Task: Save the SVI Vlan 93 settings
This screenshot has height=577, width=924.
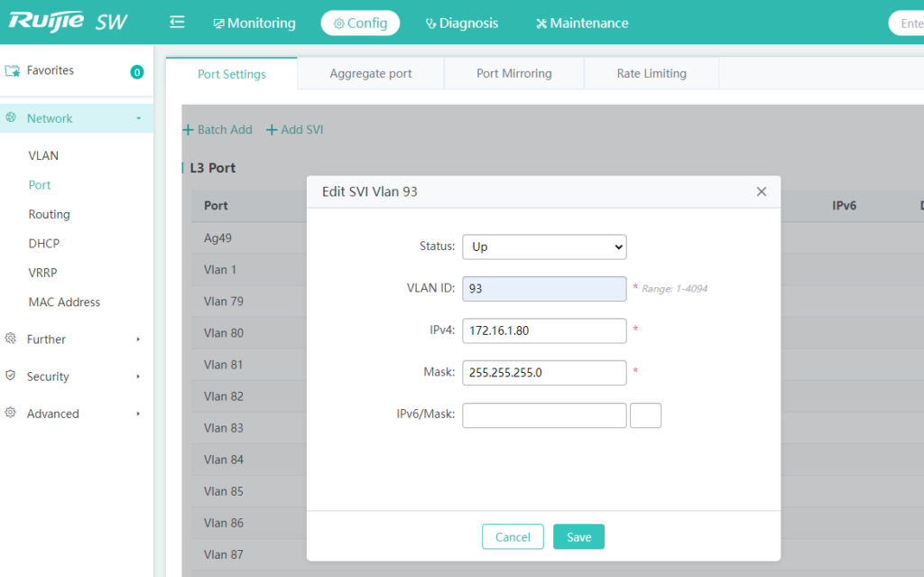Action: pyautogui.click(x=578, y=535)
